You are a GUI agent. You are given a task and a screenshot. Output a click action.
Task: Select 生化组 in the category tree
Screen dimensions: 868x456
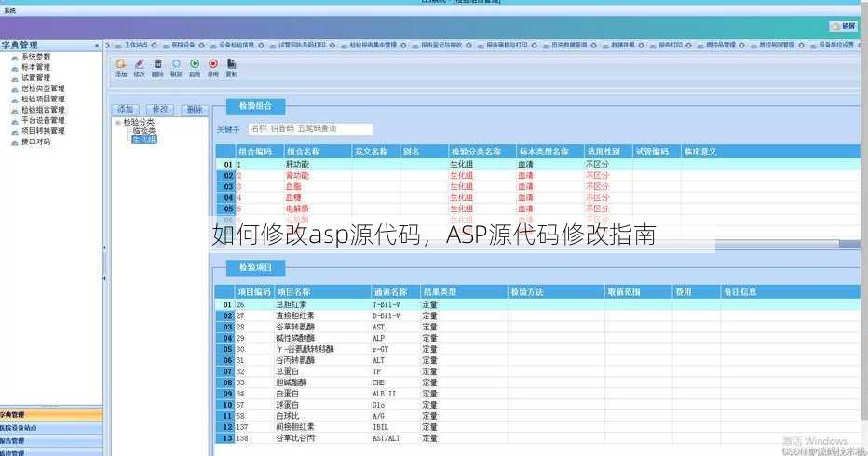(x=144, y=140)
